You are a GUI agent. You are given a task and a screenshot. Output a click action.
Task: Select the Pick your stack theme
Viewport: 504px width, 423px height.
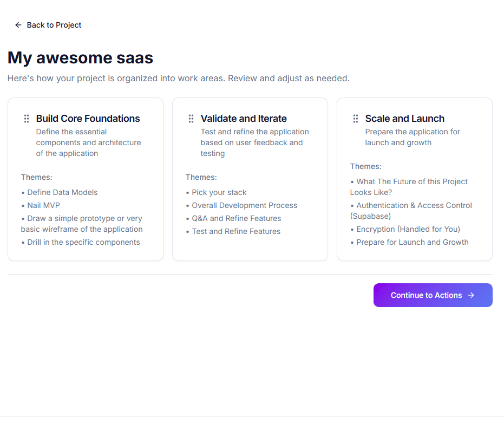pyautogui.click(x=219, y=192)
